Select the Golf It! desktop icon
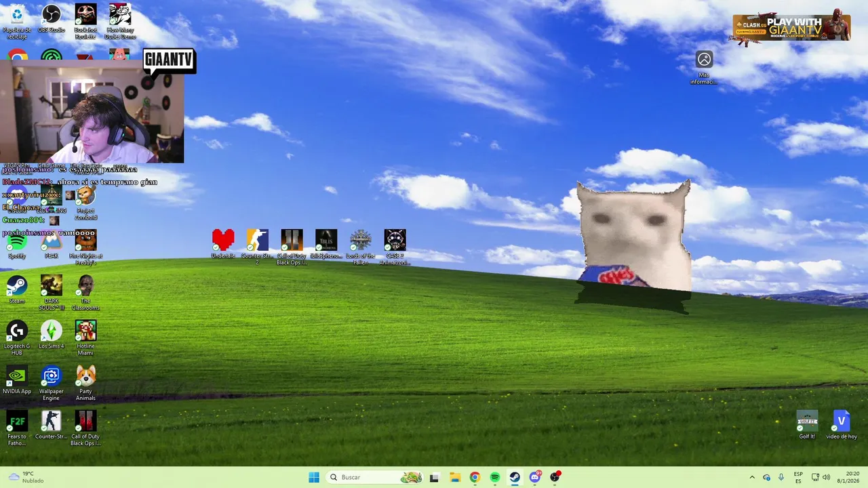The height and width of the screenshot is (488, 868). [807, 425]
